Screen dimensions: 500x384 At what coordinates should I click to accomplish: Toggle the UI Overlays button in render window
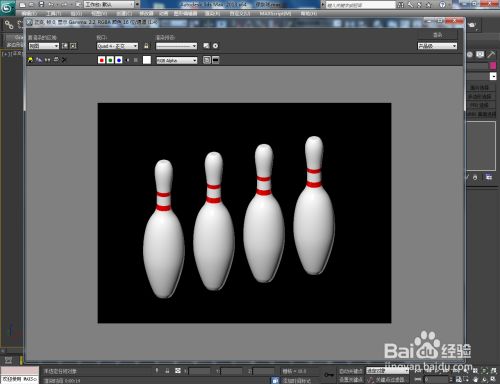(207, 60)
